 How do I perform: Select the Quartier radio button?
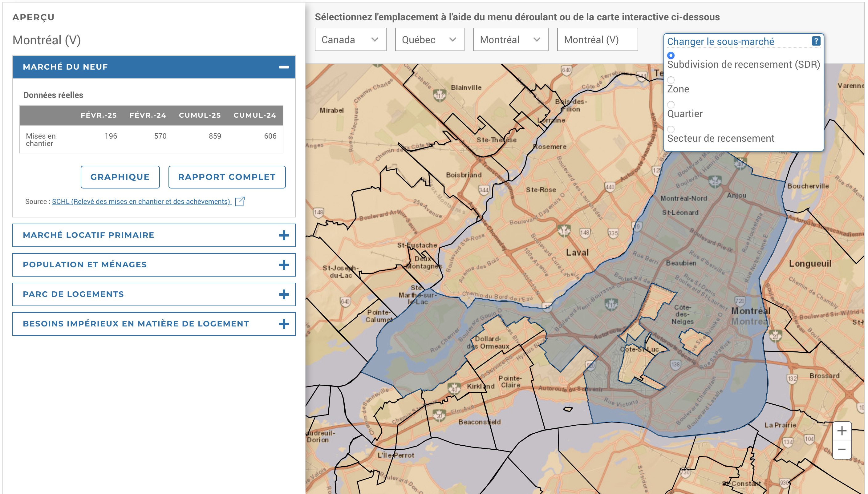click(671, 104)
